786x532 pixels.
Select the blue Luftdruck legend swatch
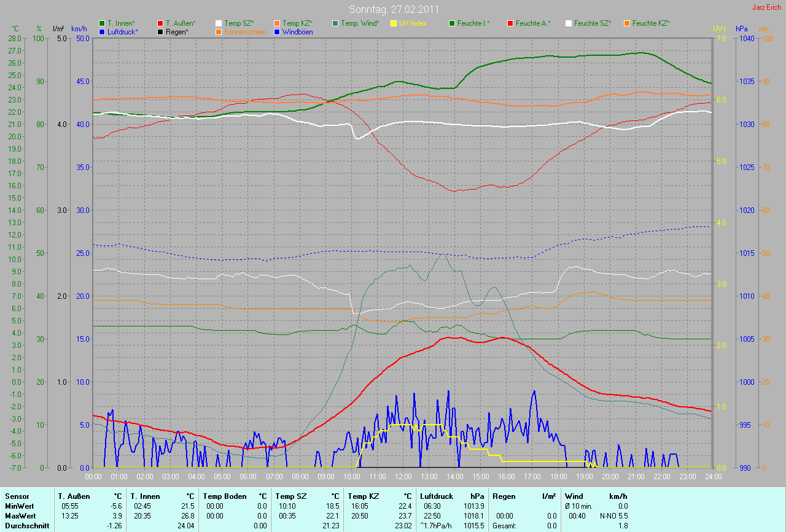[x=103, y=31]
